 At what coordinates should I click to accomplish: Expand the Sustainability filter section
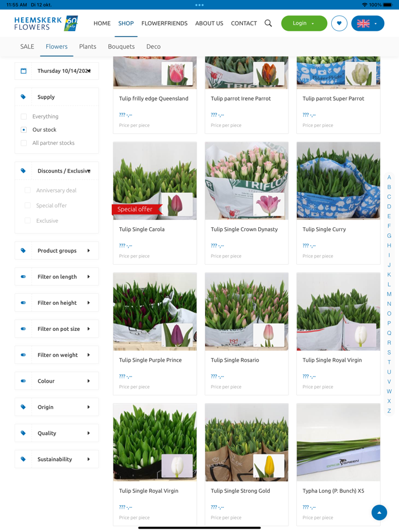tap(56, 460)
